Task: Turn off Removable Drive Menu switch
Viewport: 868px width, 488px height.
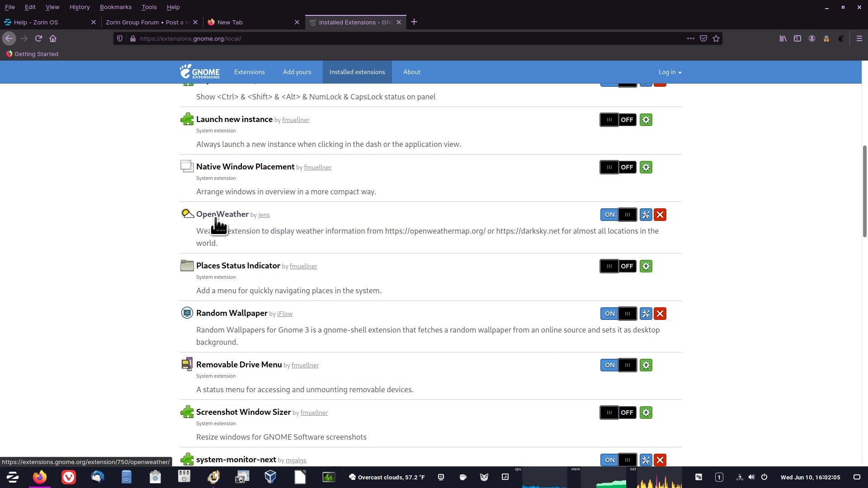Action: point(618,365)
